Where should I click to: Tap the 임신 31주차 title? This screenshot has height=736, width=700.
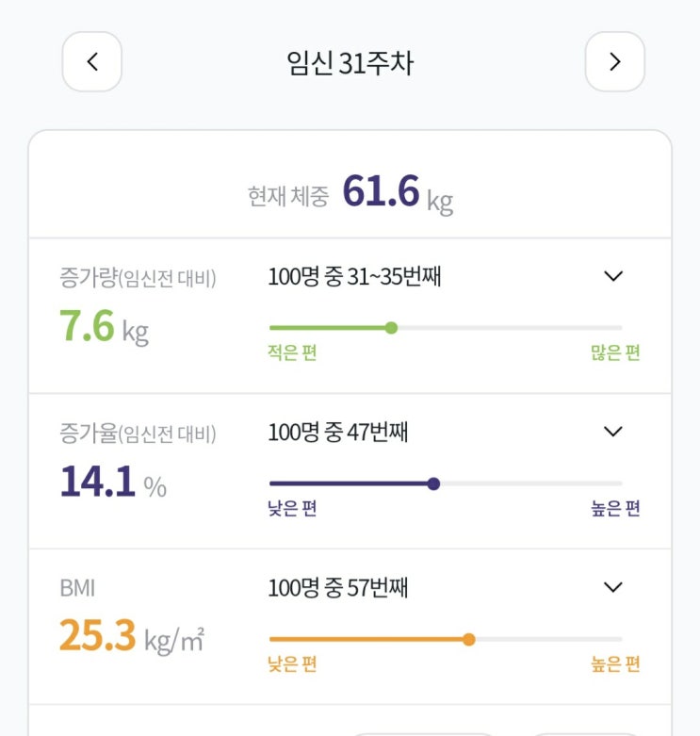pyautogui.click(x=350, y=62)
